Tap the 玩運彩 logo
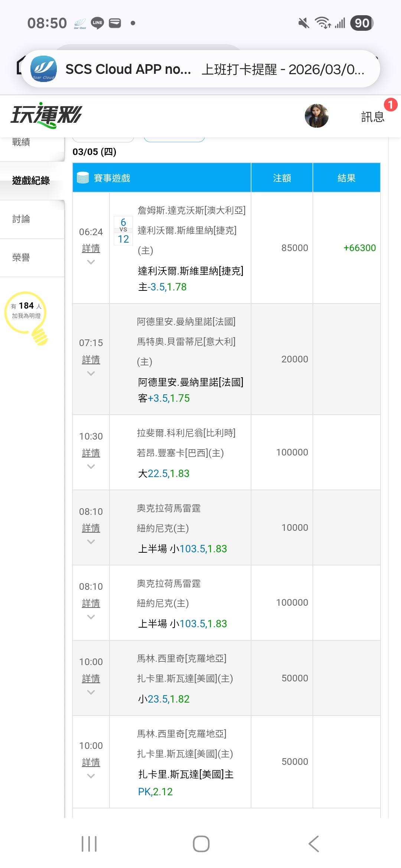The width and height of the screenshot is (401, 868). tap(46, 115)
